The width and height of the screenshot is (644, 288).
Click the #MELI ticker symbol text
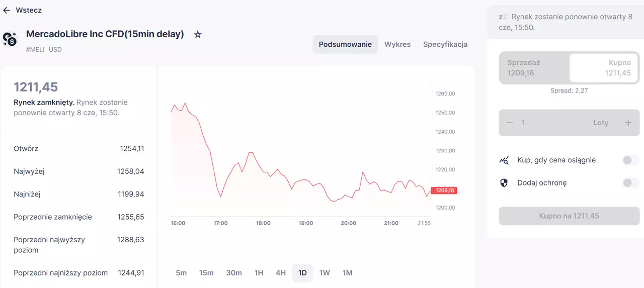click(36, 50)
